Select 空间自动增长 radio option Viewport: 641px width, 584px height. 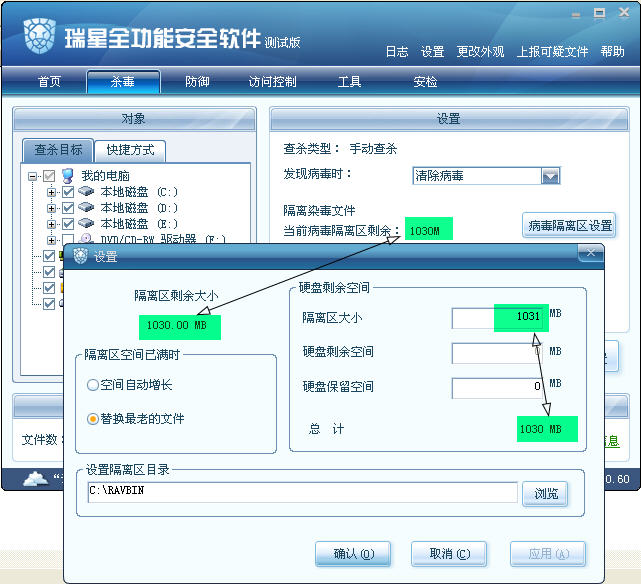pos(93,385)
